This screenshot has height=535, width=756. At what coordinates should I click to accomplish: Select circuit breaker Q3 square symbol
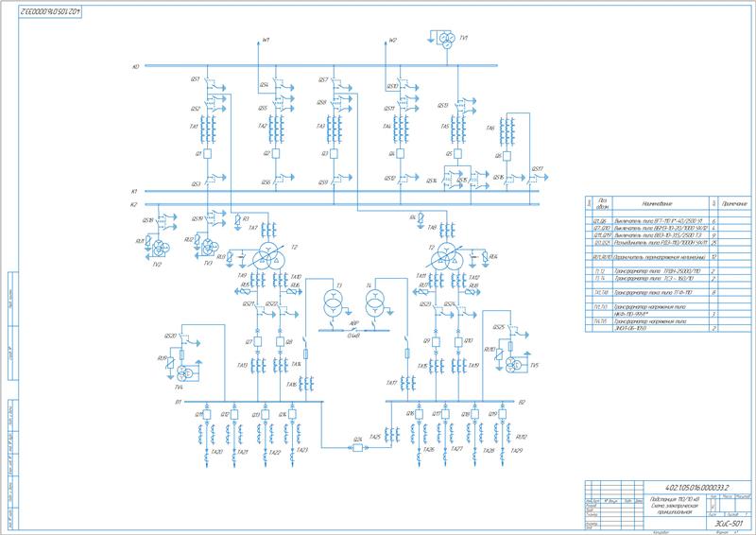334,154
